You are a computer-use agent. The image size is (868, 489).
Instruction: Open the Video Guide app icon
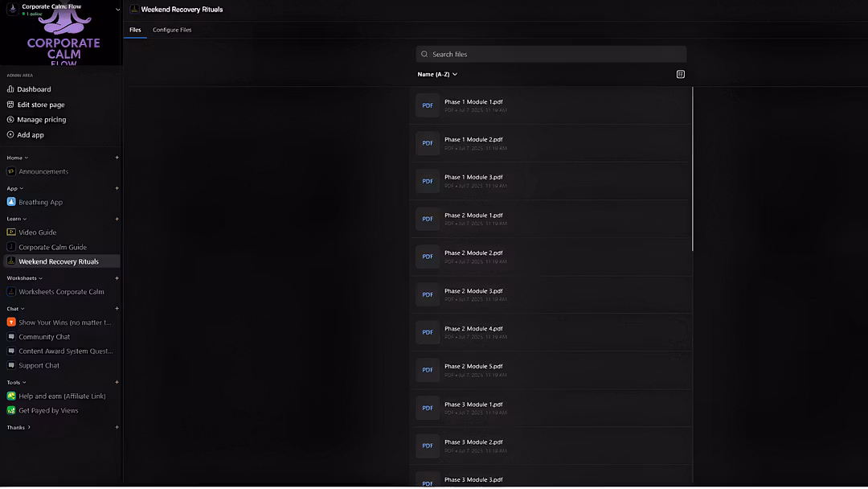click(11, 232)
